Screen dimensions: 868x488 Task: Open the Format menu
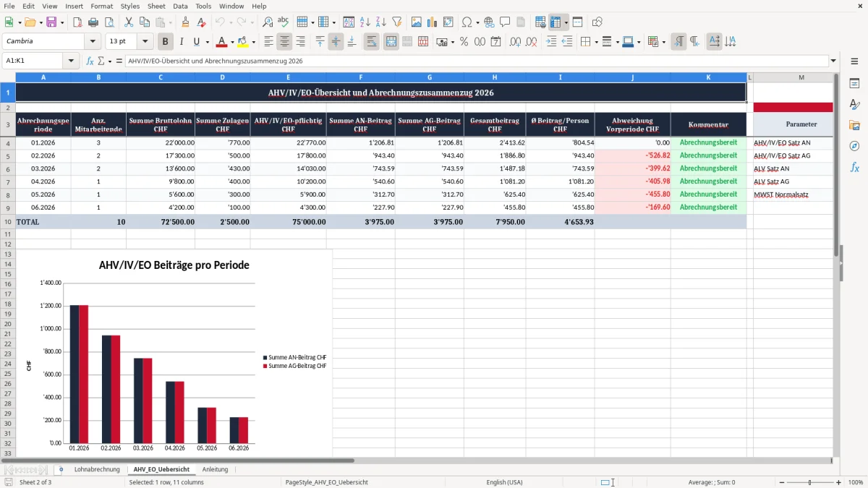(101, 6)
